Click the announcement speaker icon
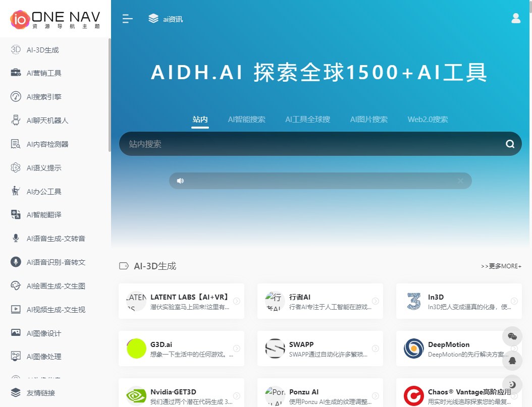This screenshot has width=532, height=407. pyautogui.click(x=180, y=181)
